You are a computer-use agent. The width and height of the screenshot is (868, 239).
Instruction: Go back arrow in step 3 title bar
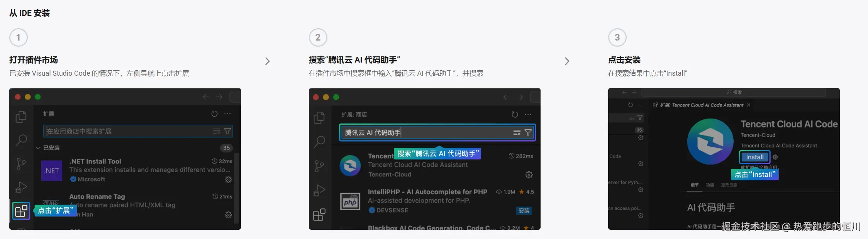click(x=624, y=92)
